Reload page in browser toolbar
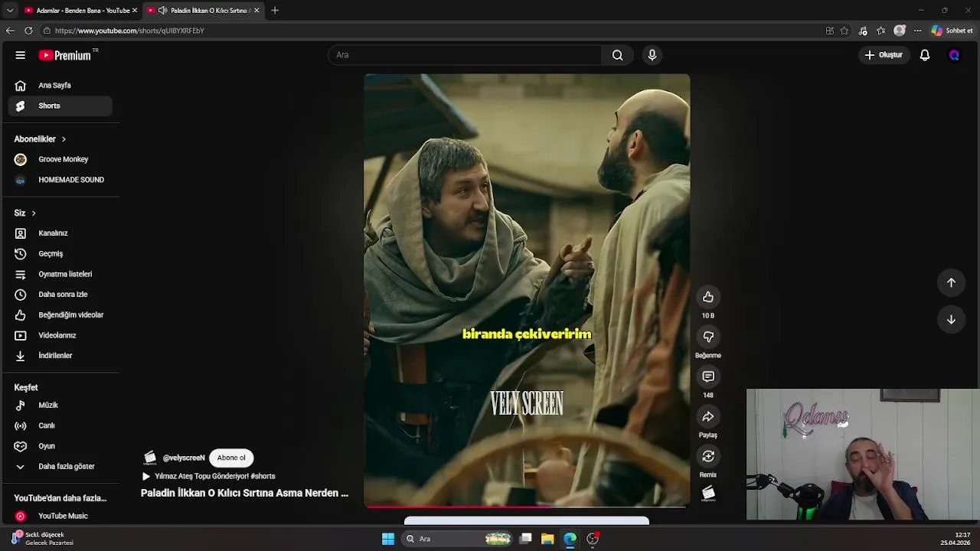This screenshot has height=551, width=980. tap(28, 31)
